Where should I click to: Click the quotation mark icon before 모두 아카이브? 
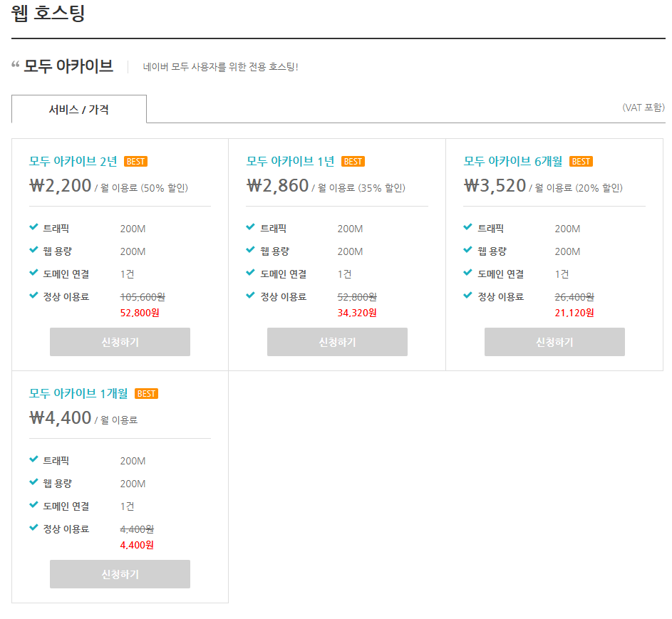[x=15, y=66]
